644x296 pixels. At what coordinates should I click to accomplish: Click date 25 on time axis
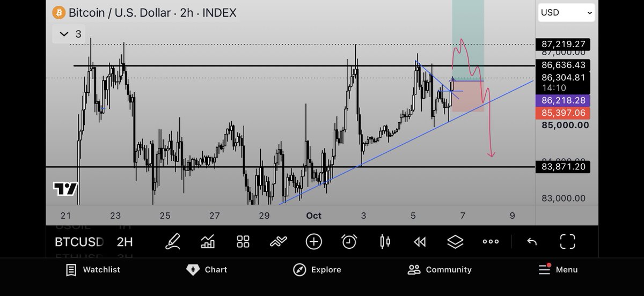point(165,216)
